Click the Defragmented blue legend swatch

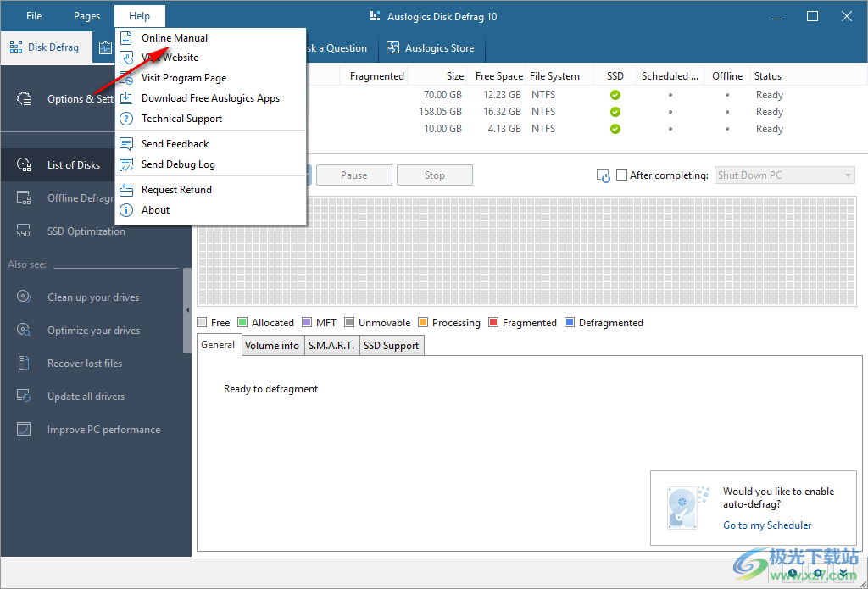[570, 322]
